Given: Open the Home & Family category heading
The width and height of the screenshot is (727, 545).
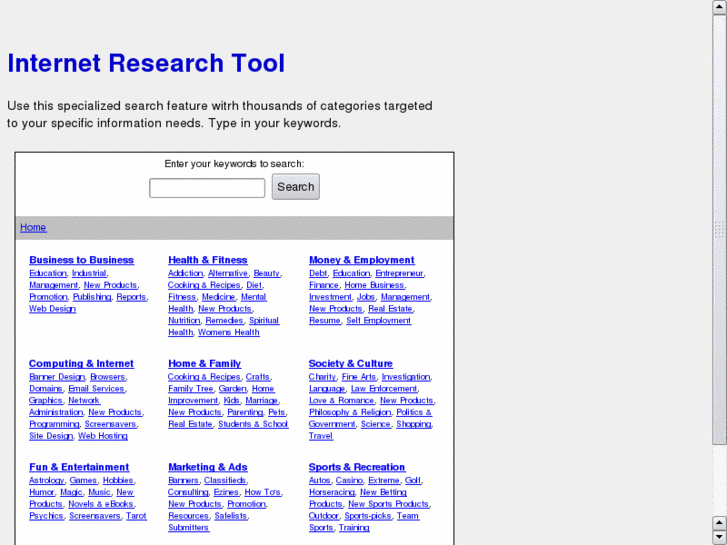Looking at the screenshot, I should (204, 363).
